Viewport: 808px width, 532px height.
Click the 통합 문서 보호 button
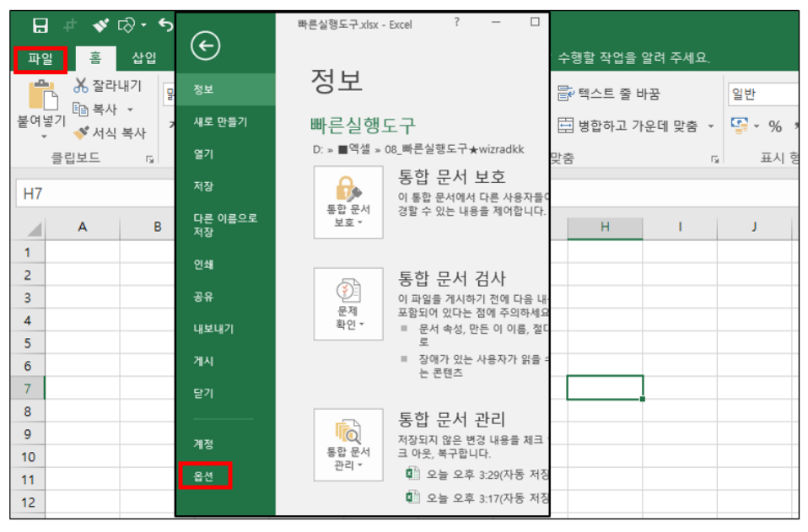pos(348,202)
